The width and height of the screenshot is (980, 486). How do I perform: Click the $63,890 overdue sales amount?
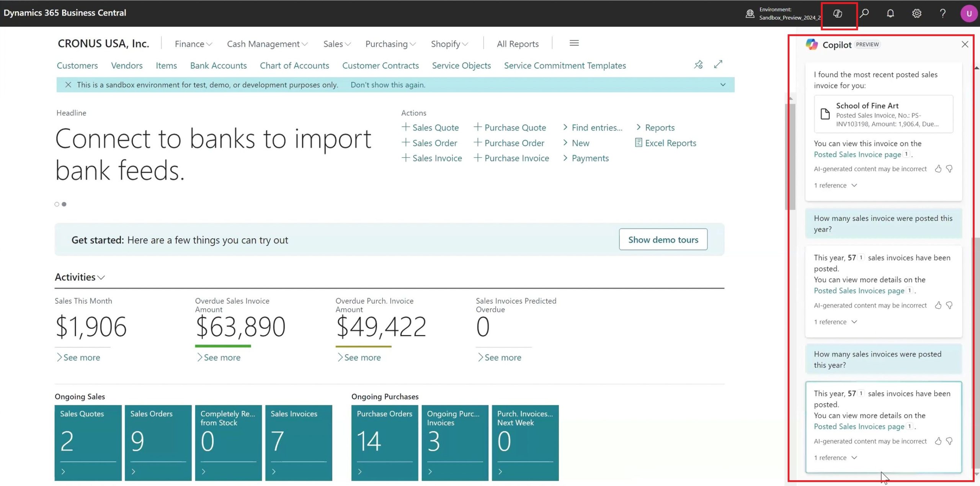240,327
